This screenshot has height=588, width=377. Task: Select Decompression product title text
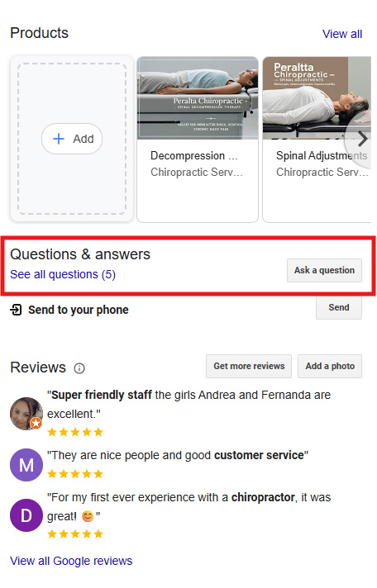point(194,155)
